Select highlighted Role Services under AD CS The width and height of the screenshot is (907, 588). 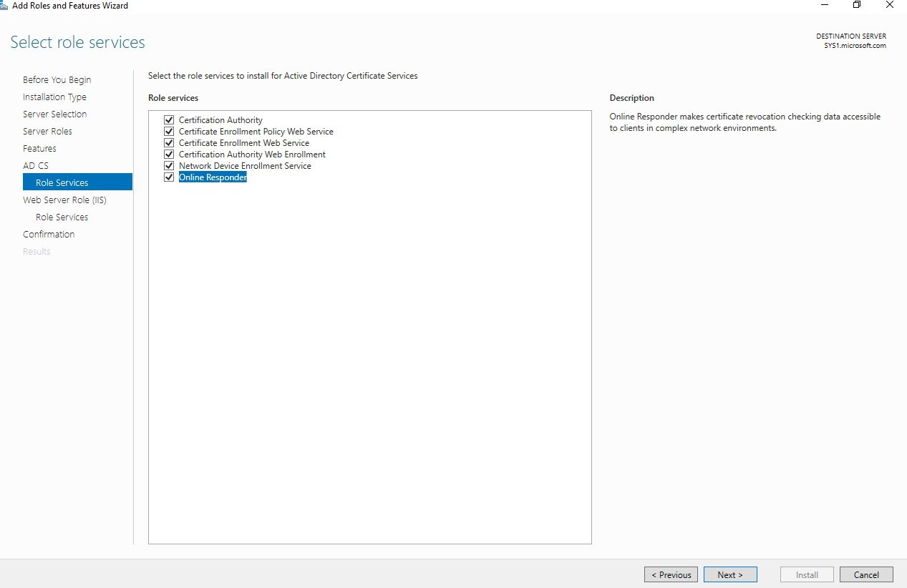[x=77, y=182]
